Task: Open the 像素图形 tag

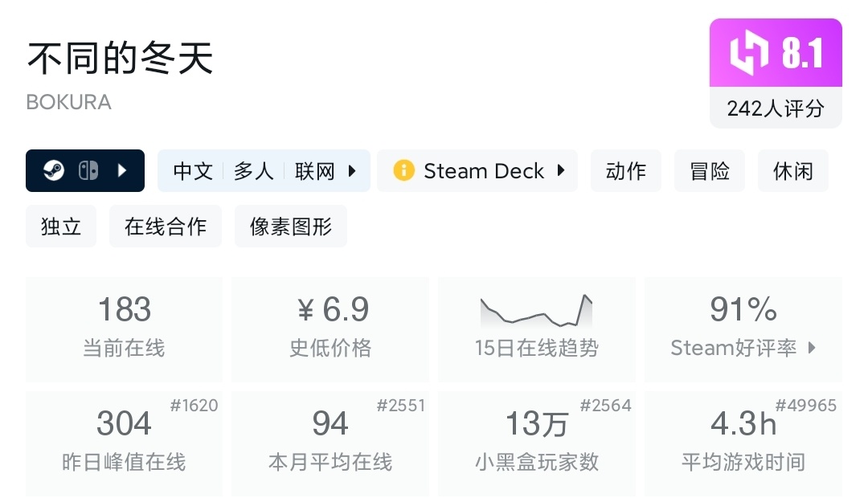Action: point(291,227)
